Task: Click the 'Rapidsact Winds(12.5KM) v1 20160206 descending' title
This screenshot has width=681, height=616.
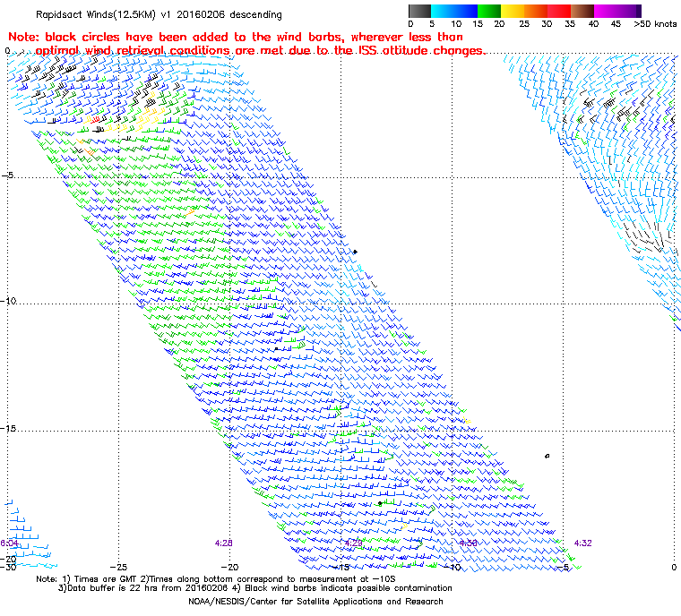Action: [x=159, y=14]
